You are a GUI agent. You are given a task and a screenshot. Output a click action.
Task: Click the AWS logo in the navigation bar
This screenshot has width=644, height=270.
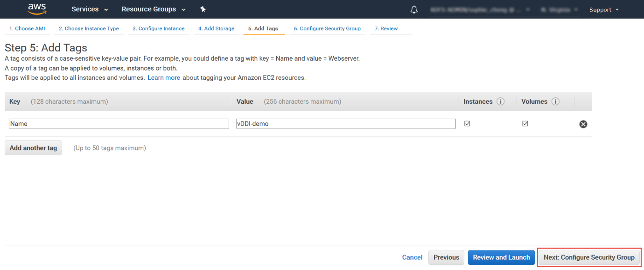(x=37, y=9)
